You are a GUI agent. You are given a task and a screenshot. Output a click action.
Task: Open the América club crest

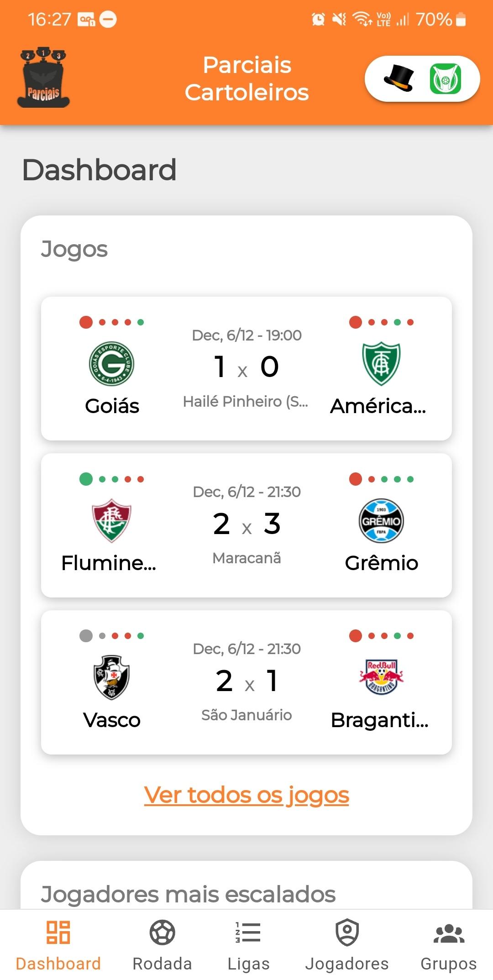click(x=381, y=364)
